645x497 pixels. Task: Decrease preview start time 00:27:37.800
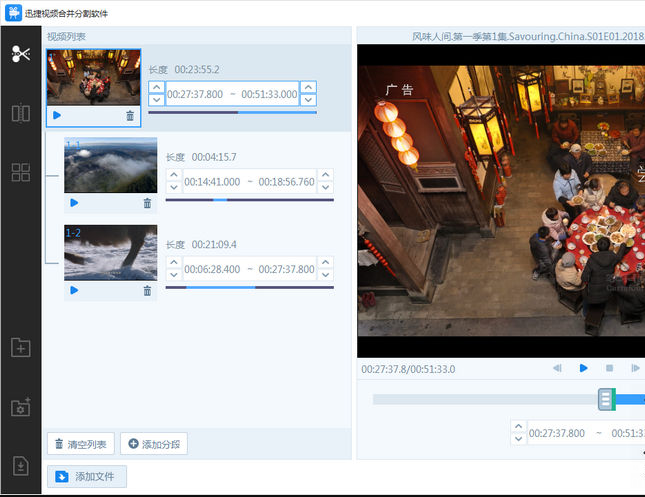(x=519, y=439)
